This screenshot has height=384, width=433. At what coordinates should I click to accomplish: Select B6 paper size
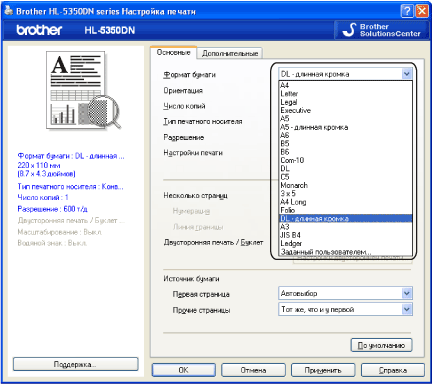(x=345, y=152)
